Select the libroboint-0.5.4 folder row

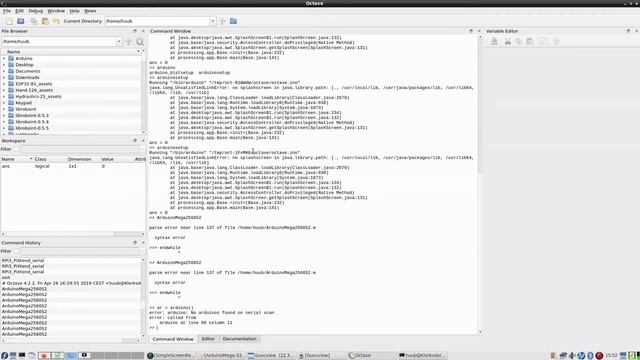pyautogui.click(x=71, y=122)
